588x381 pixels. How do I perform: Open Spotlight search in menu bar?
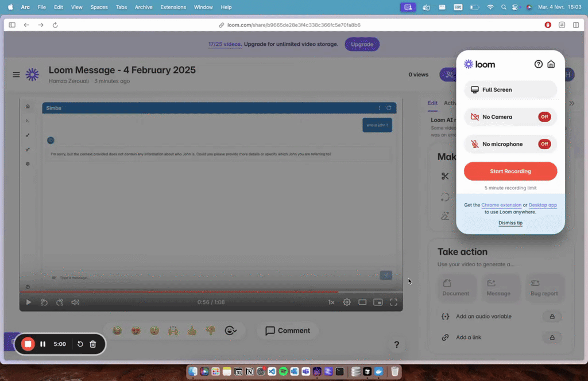coord(503,7)
